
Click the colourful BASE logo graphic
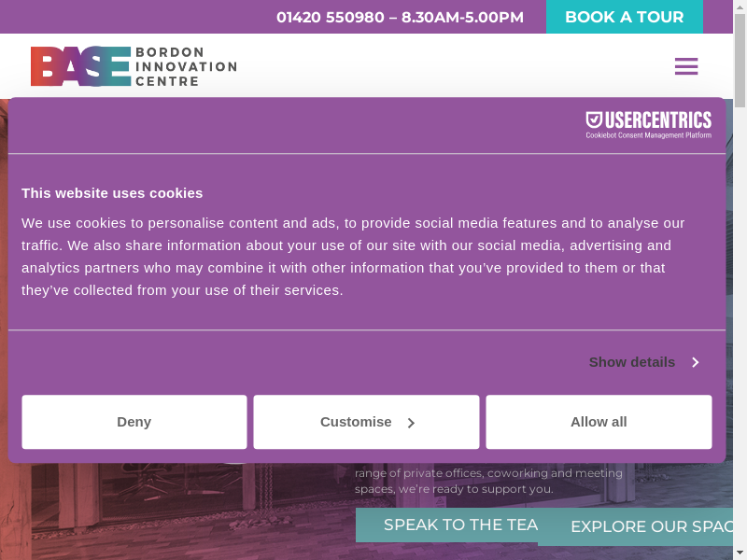[x=80, y=66]
